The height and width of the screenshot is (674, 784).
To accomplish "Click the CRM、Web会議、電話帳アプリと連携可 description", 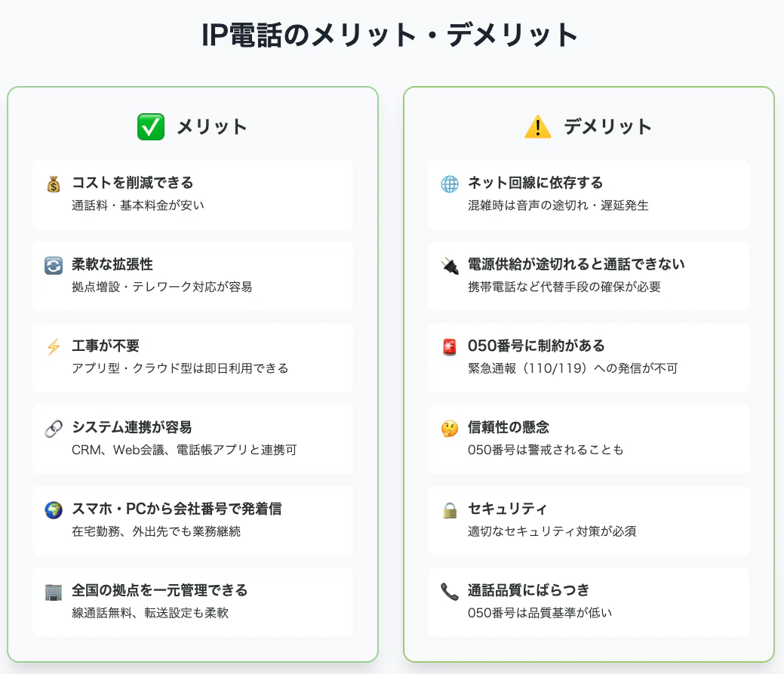I will tap(184, 450).
